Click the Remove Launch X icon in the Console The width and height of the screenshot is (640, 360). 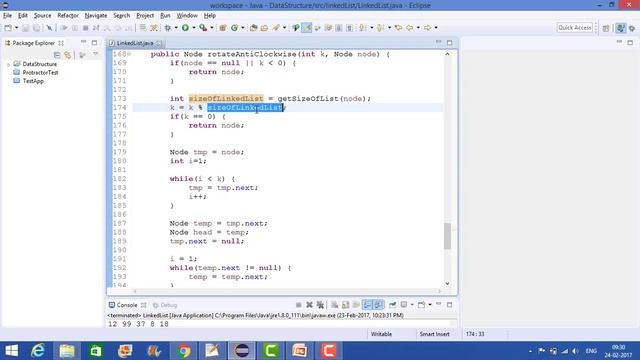point(309,305)
